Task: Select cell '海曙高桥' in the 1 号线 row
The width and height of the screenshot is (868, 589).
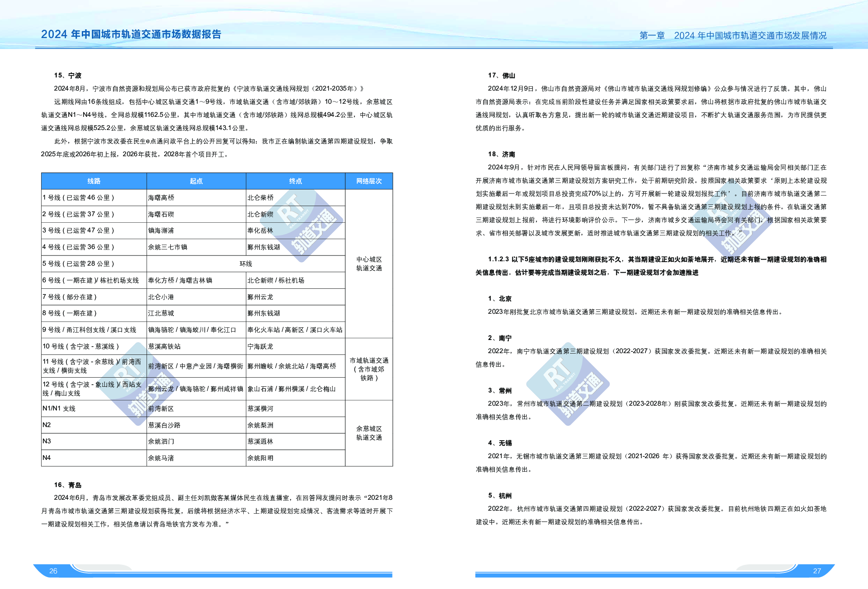Action: [196, 197]
